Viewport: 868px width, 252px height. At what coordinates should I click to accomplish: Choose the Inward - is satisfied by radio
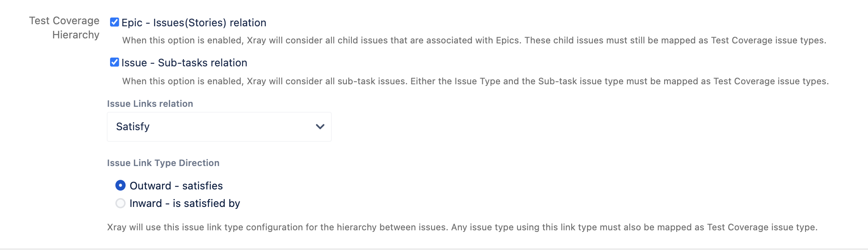(120, 203)
